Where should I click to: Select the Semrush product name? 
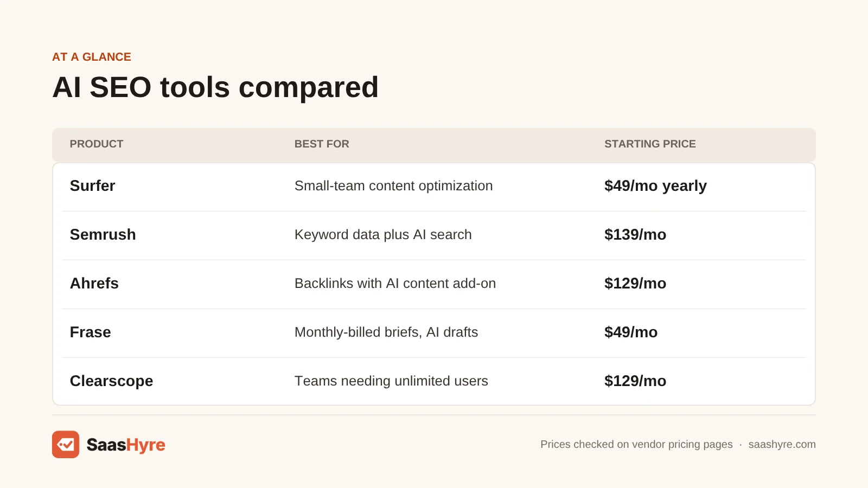(x=103, y=235)
